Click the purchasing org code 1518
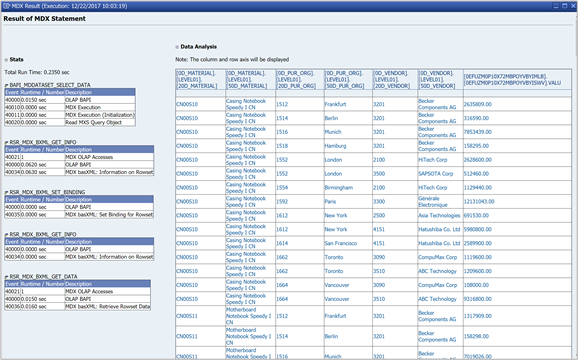Screen dimensions: 578x360 pyautogui.click(x=282, y=146)
